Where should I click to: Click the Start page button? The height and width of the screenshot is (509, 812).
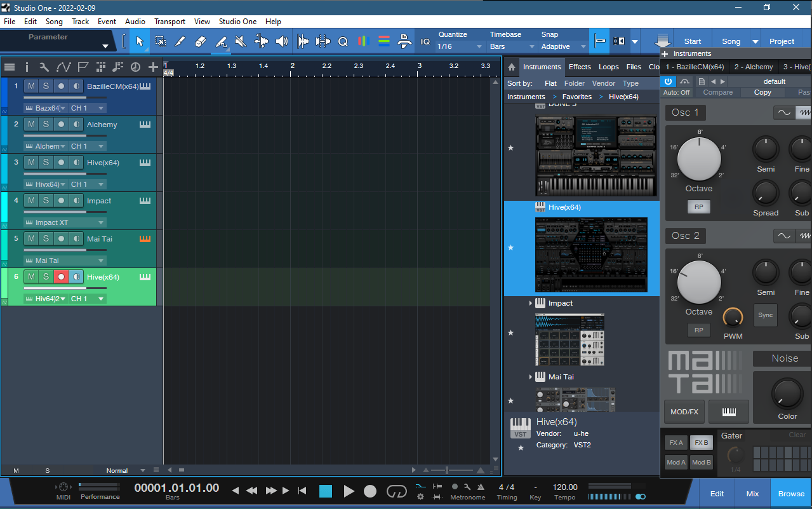click(x=693, y=41)
